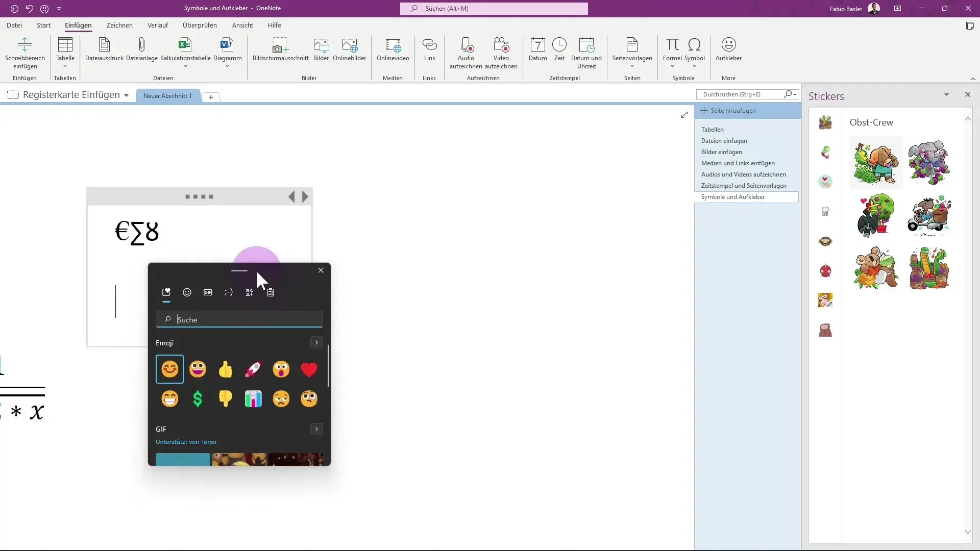This screenshot has height=551, width=980.
Task: Open kaomoji tab in emoji picker
Action: click(229, 292)
